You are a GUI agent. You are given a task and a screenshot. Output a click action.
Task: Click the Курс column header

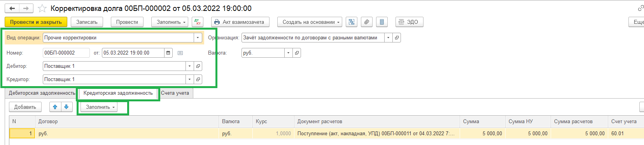273,122
